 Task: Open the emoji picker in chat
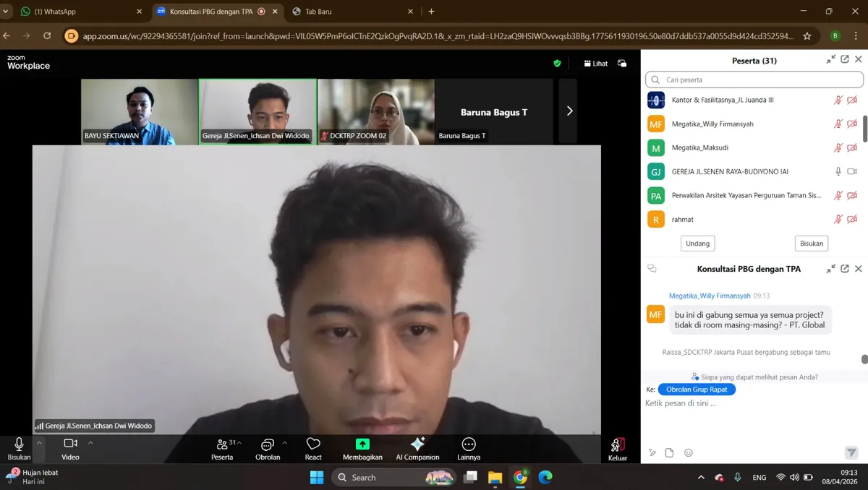pos(689,453)
